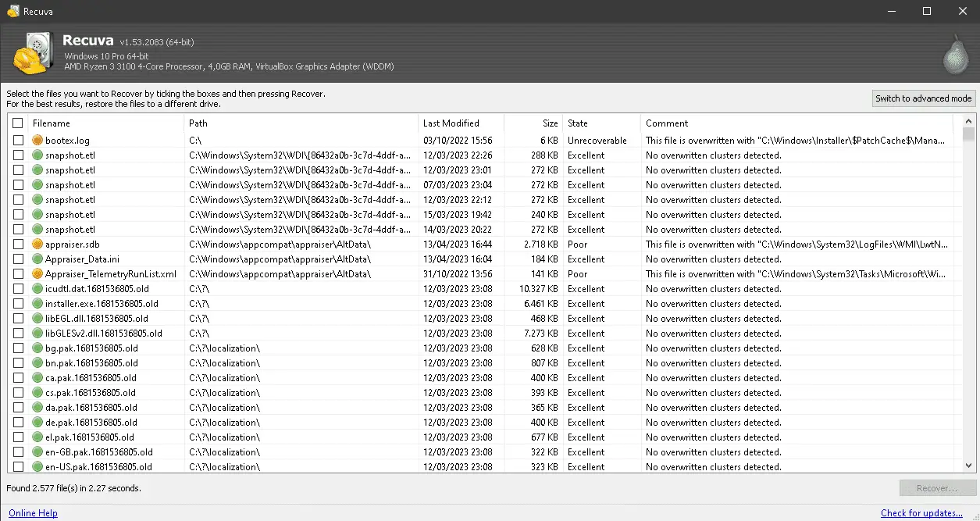Click the status icon beside bn.pak.1681536805.old
The width and height of the screenshot is (980, 521).
37,363
